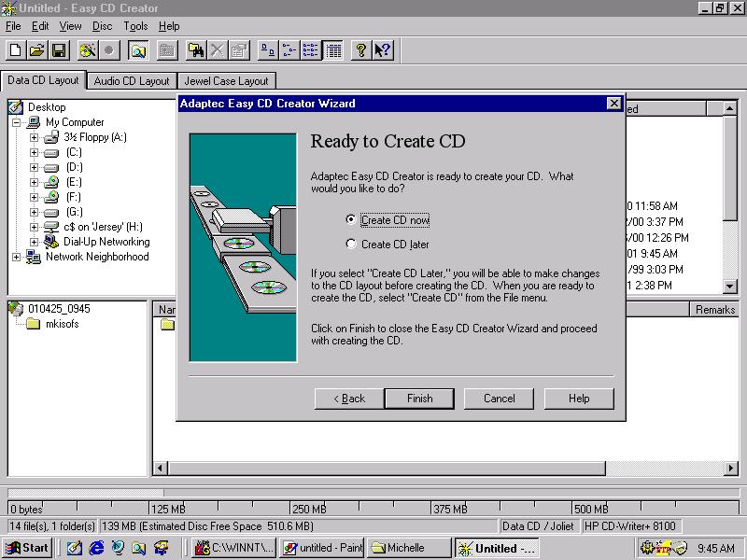Expand the (C:) drive node
747x560 pixels.
click(34, 152)
